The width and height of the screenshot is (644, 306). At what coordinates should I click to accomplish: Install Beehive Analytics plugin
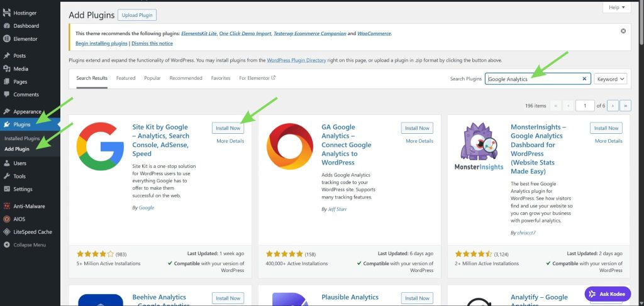click(228, 298)
